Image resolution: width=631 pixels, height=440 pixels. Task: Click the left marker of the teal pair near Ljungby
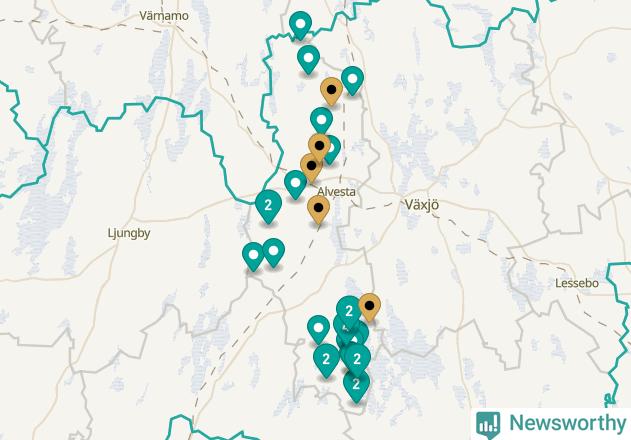254,256
